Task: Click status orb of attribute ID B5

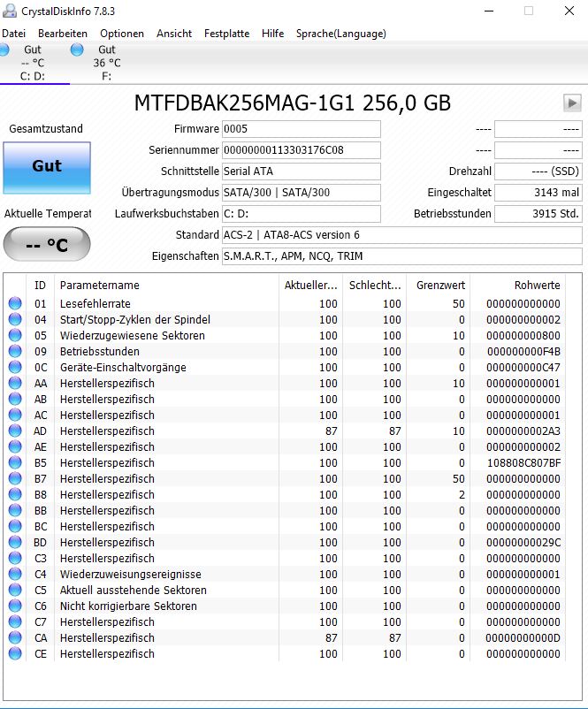Action: pyautogui.click(x=15, y=462)
